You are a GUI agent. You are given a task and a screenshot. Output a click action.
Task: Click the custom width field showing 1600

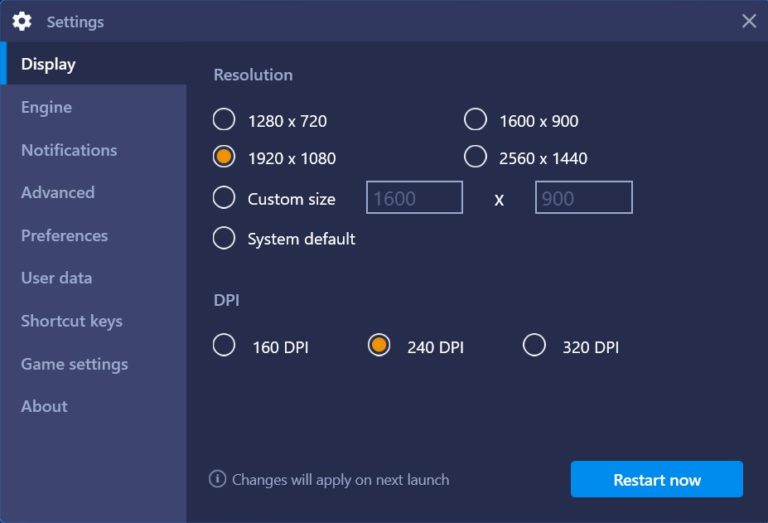point(414,197)
